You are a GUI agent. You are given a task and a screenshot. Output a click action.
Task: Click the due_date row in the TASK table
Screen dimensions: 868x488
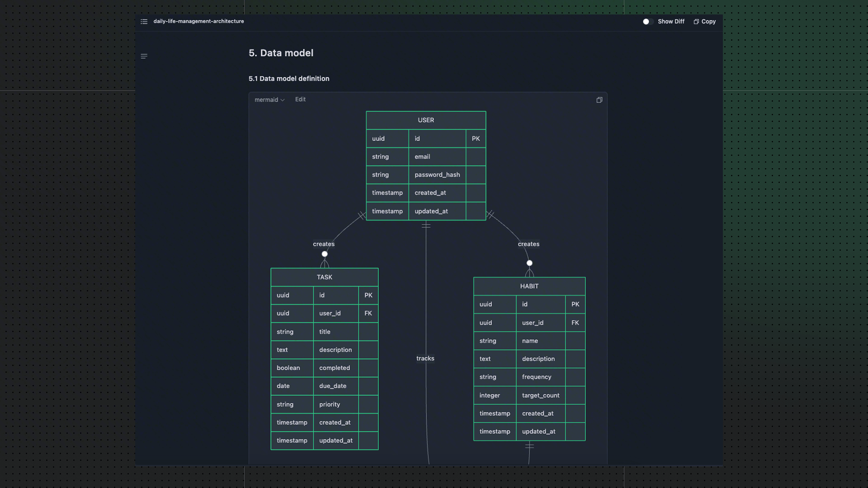click(x=333, y=386)
